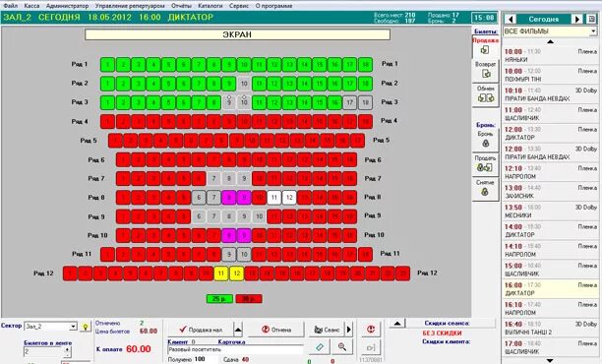Select the 10:00 НЯНЬКИ session
This screenshot has width=602, height=364.
(551, 56)
